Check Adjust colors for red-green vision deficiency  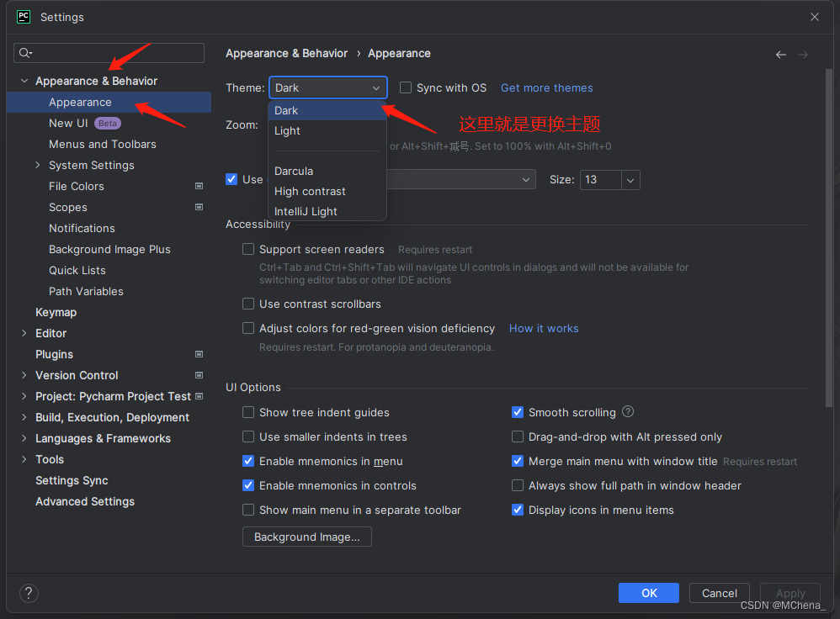point(248,328)
